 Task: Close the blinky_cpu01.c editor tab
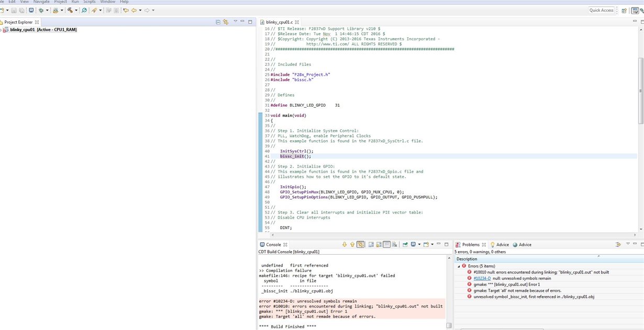pyautogui.click(x=297, y=22)
